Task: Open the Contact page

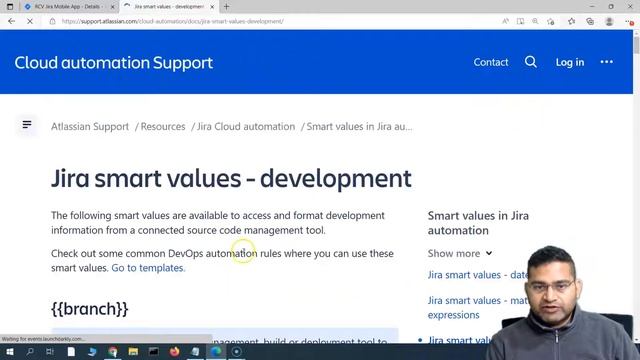Action: [x=491, y=62]
